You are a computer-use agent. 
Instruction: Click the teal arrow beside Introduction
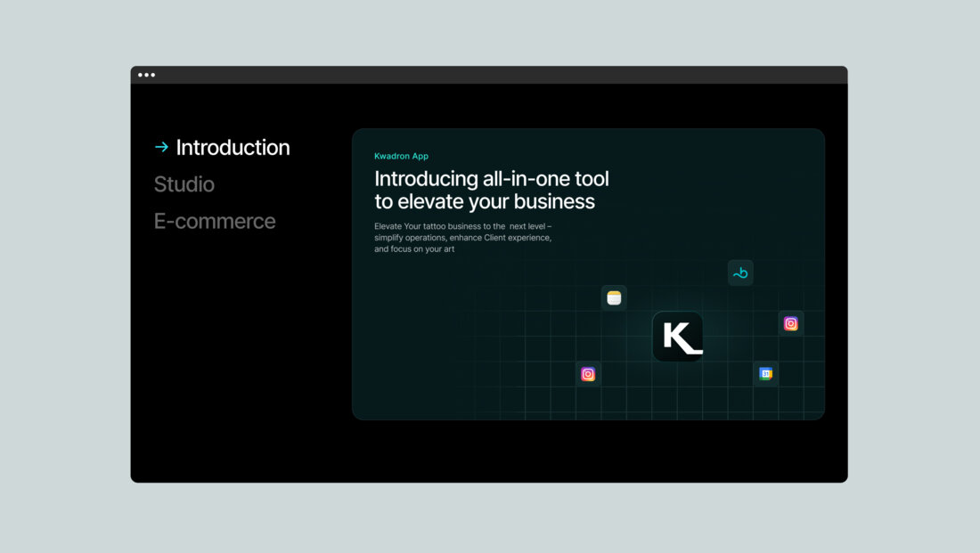click(161, 148)
